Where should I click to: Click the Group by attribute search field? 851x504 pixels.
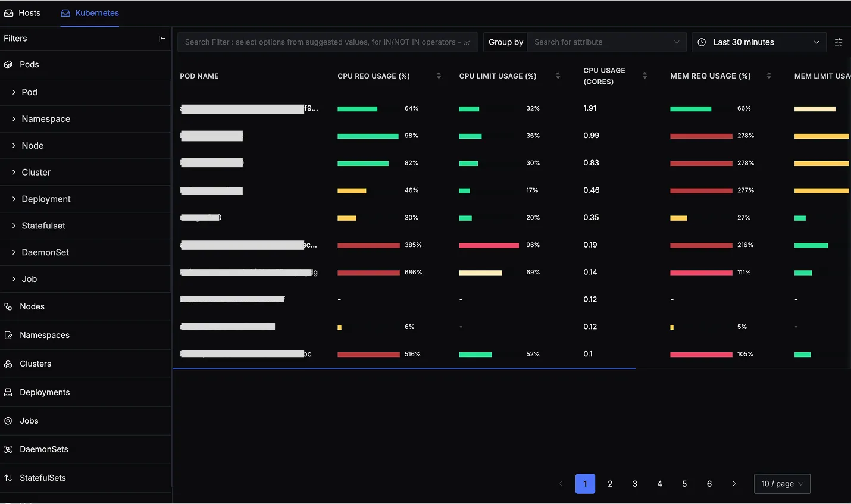601,42
